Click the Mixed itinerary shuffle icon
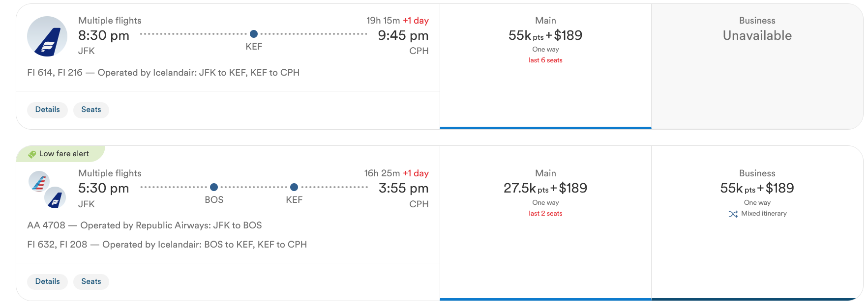The height and width of the screenshot is (306, 868). (x=733, y=214)
